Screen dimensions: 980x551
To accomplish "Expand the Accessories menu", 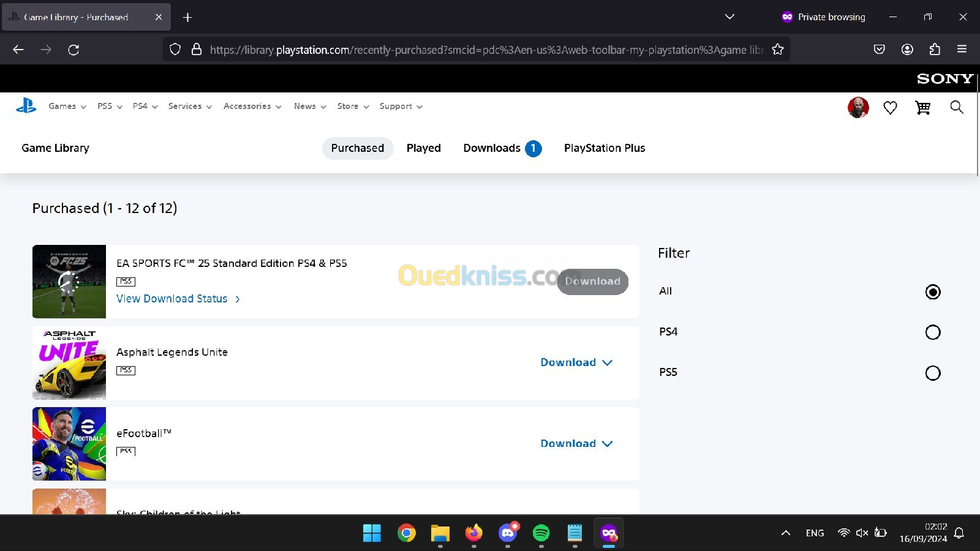I will pos(252,107).
